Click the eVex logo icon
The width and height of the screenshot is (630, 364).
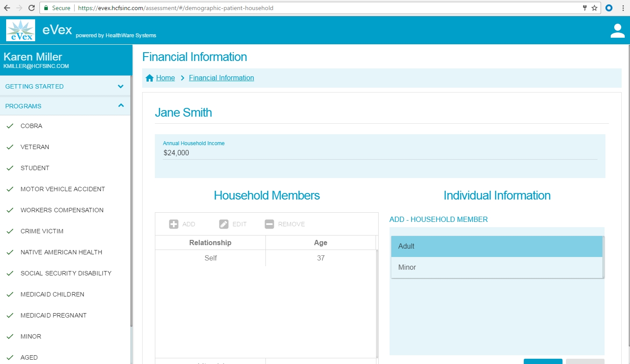tap(21, 30)
